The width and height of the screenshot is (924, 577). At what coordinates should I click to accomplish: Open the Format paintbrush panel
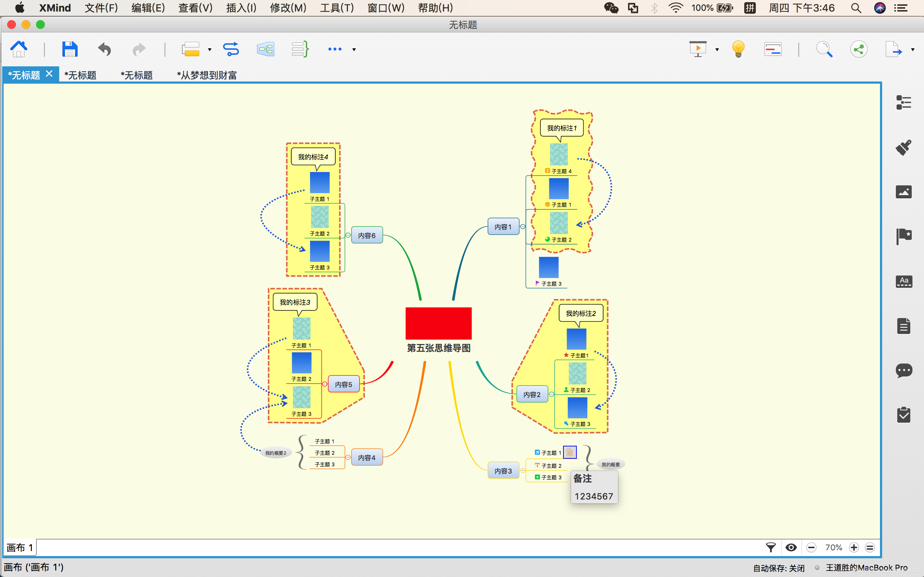pos(903,147)
